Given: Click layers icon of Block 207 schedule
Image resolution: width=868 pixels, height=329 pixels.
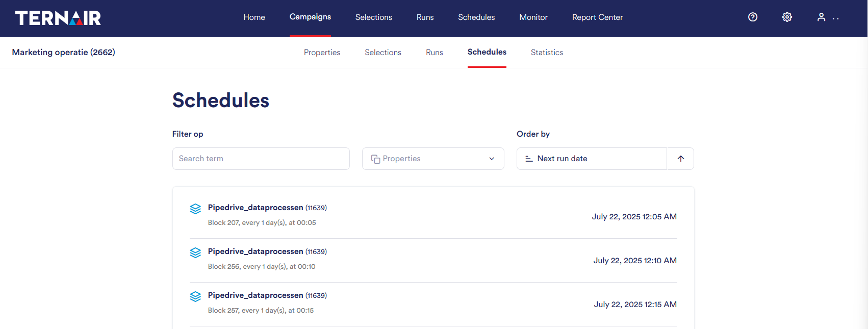Looking at the screenshot, I should pyautogui.click(x=195, y=209).
